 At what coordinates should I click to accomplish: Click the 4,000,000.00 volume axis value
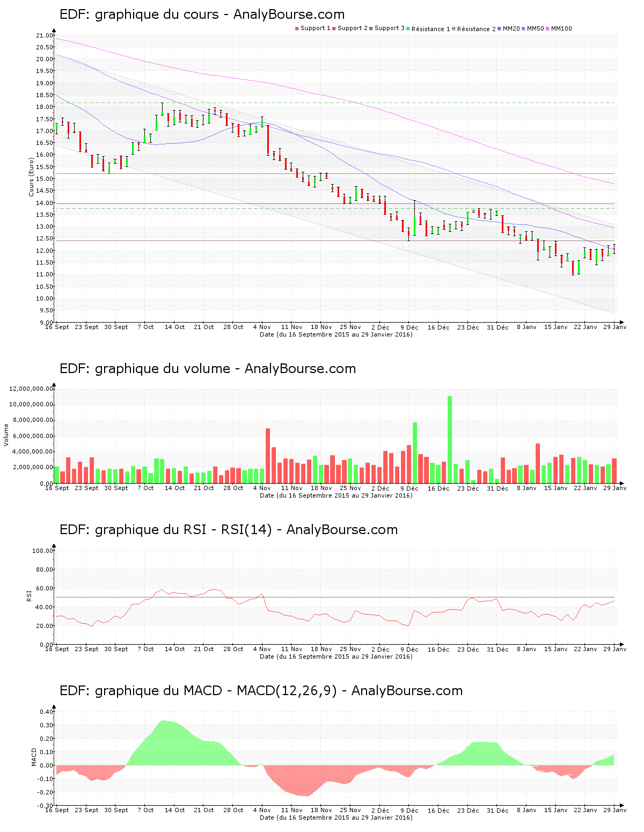tap(33, 451)
